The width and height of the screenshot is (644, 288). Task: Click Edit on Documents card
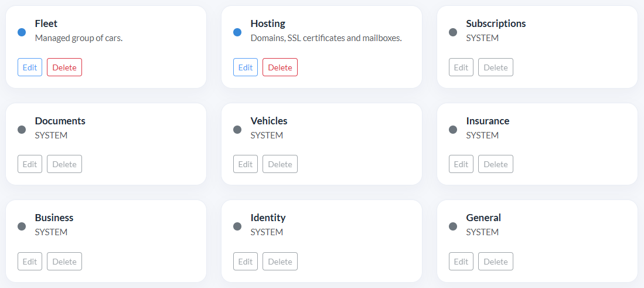[30, 164]
